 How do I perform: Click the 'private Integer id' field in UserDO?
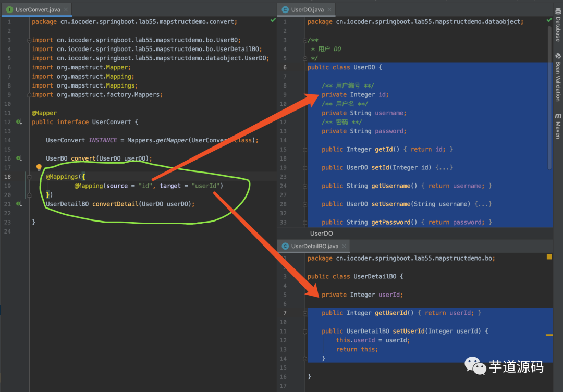pyautogui.click(x=355, y=95)
